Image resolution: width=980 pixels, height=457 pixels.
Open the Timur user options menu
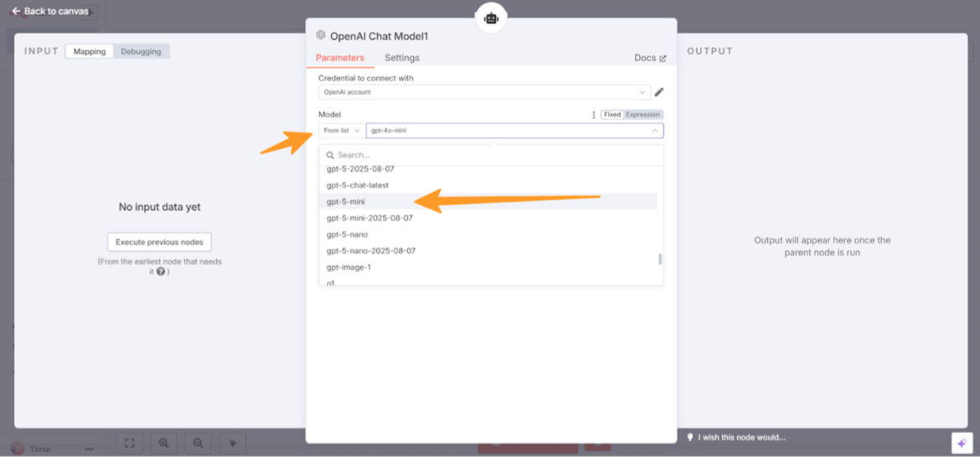pyautogui.click(x=90, y=449)
